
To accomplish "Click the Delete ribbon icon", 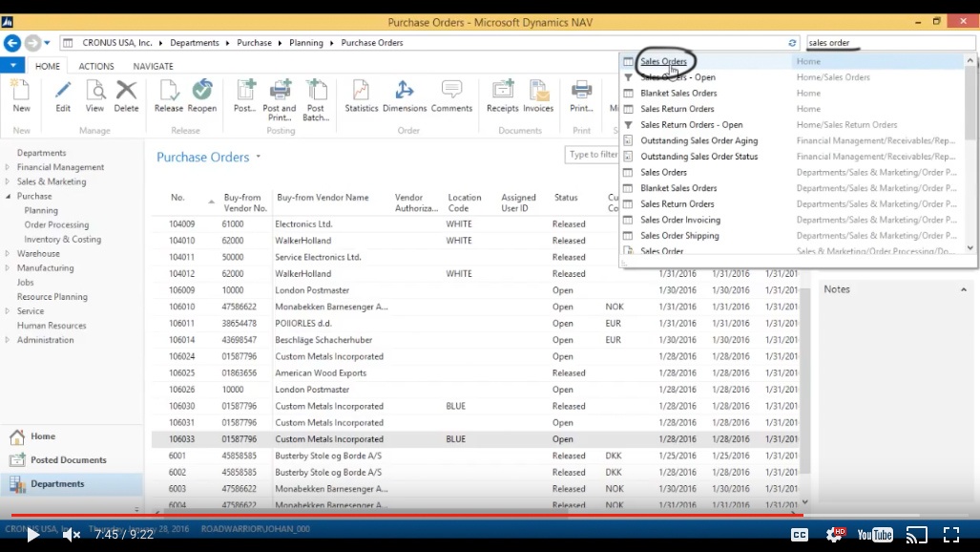I will click(126, 92).
